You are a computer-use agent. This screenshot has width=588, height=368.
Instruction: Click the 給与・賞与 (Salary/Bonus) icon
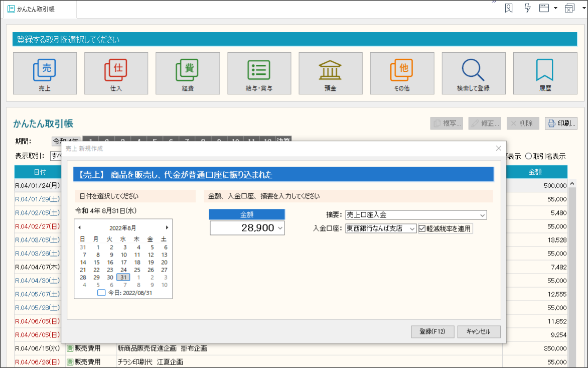pos(259,73)
